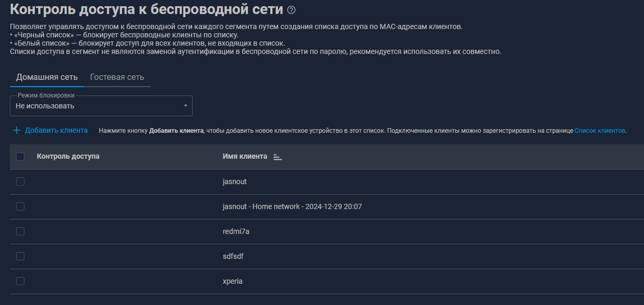Screen dimensions: 644x305
Task: Tick the select-all checkbox in table header
Action: coord(20,157)
